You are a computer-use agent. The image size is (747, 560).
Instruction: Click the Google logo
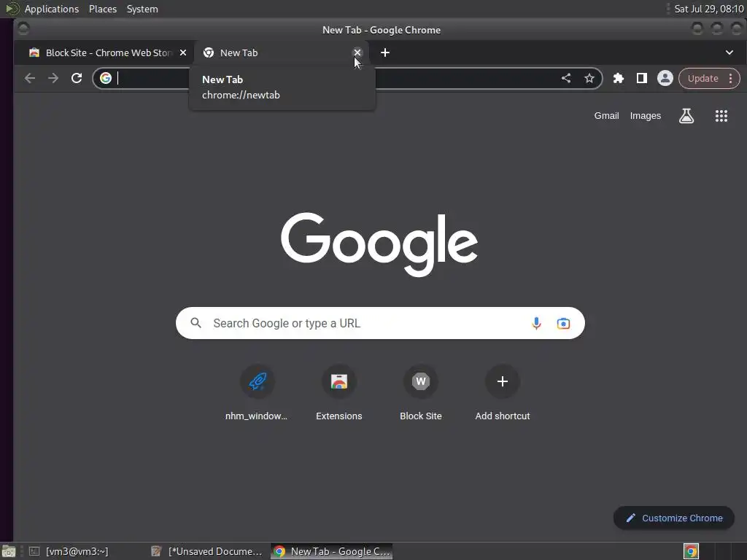point(379,244)
